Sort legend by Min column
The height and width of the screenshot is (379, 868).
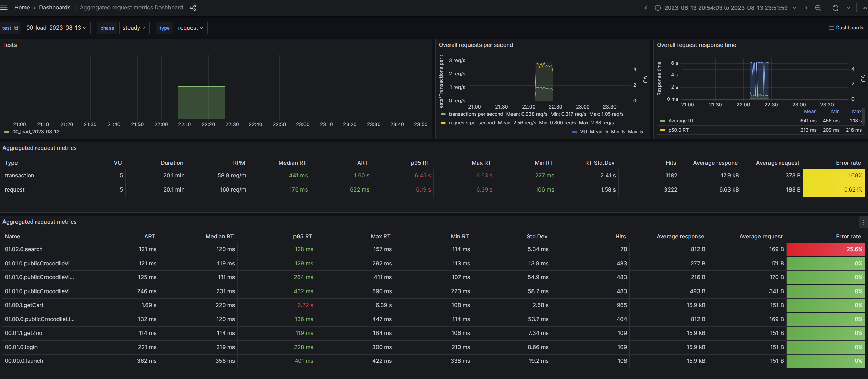[x=835, y=111]
